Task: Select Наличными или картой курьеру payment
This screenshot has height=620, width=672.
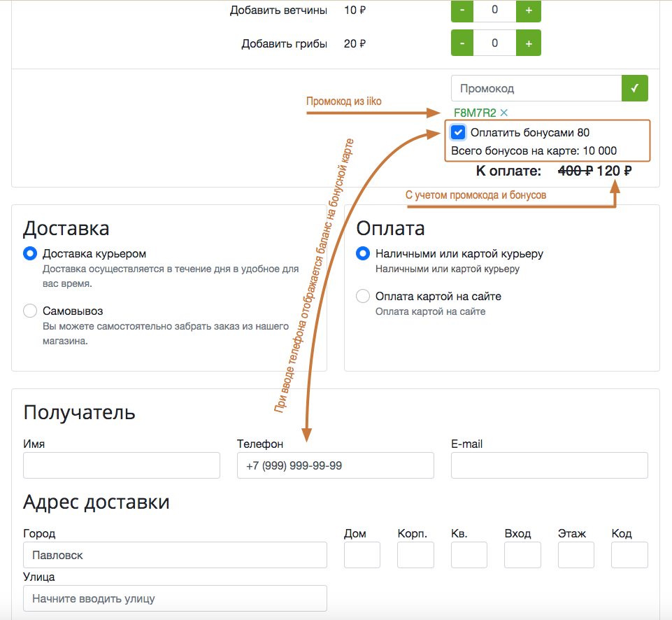Action: 363,254
